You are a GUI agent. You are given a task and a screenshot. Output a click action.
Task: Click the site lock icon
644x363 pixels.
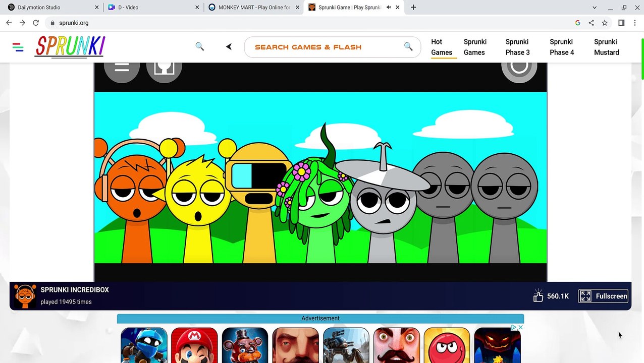[52, 23]
